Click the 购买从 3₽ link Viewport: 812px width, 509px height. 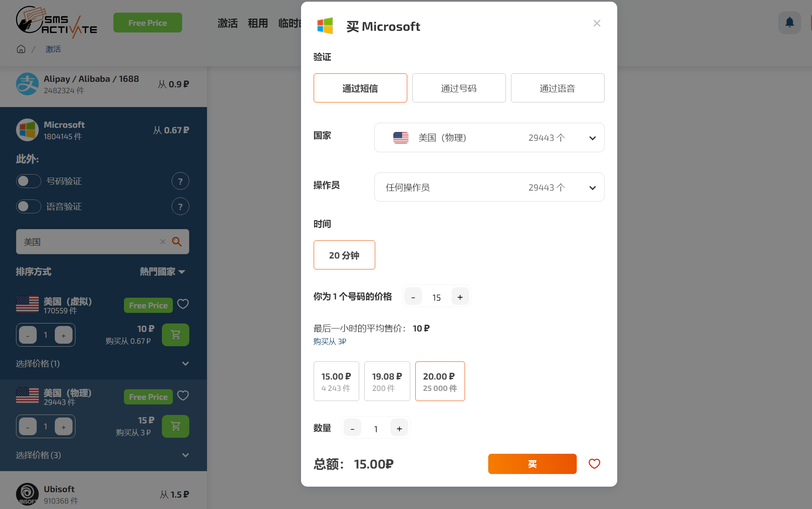pos(330,341)
